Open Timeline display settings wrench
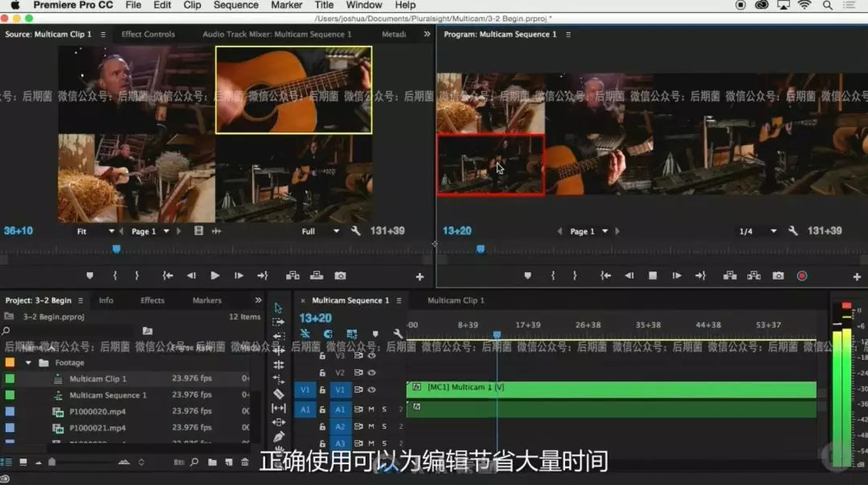The height and width of the screenshot is (485, 868). point(398,333)
